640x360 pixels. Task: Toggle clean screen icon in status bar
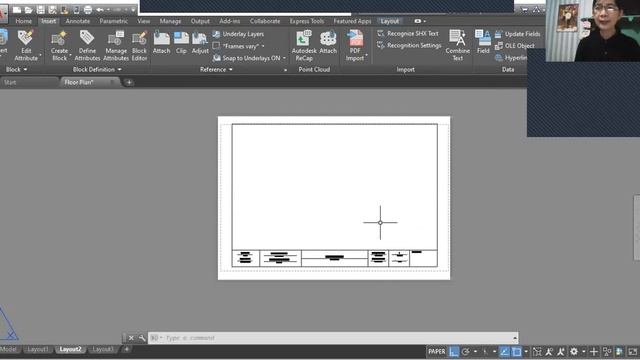[x=633, y=351]
